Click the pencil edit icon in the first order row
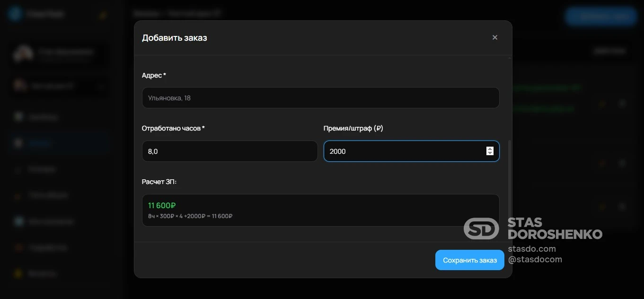Screen dimensions: 644x299 602,104
